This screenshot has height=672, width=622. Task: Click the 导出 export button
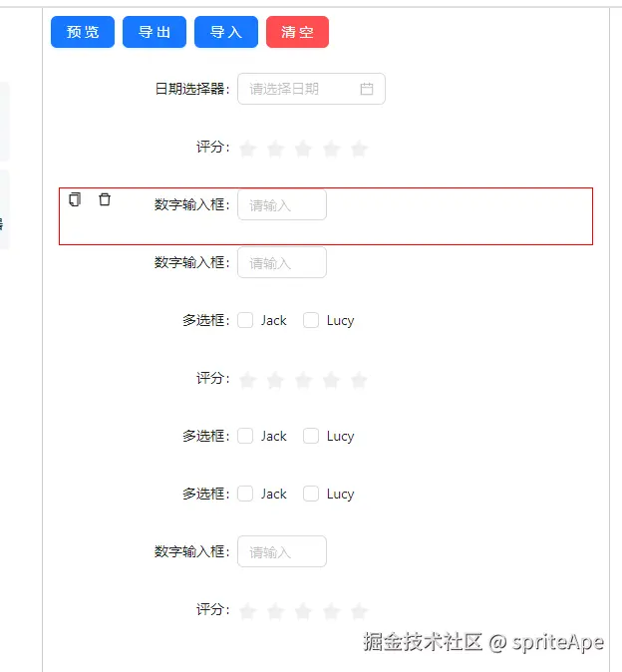[x=155, y=32]
